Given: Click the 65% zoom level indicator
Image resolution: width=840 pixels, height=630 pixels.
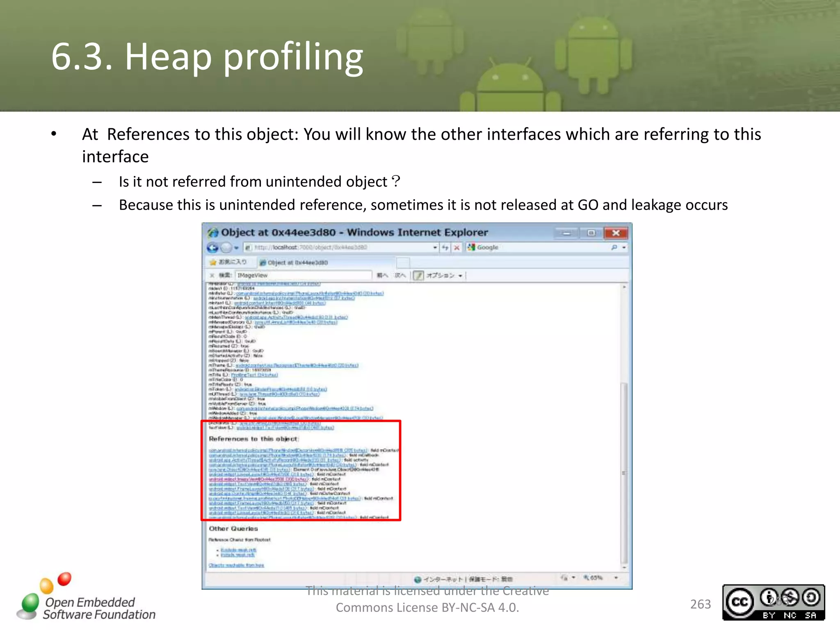Looking at the screenshot, I should point(593,577).
